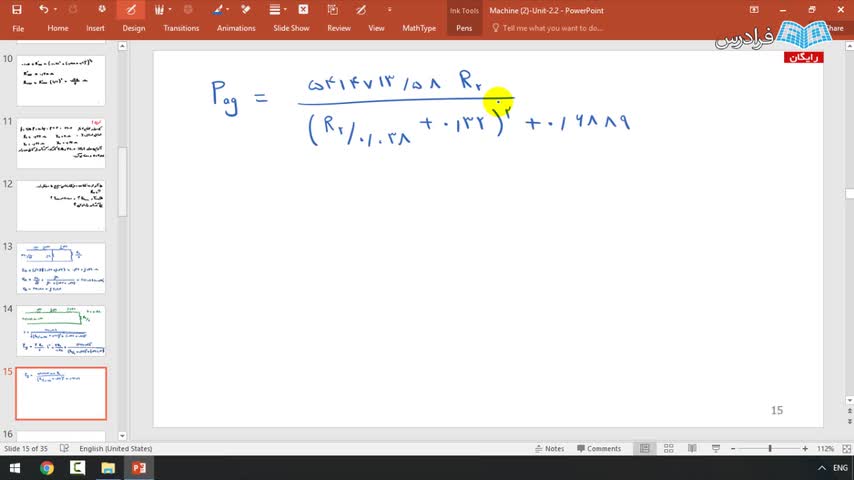Click the zoom in plus button
Screen dimensions: 854x480
[805, 448]
